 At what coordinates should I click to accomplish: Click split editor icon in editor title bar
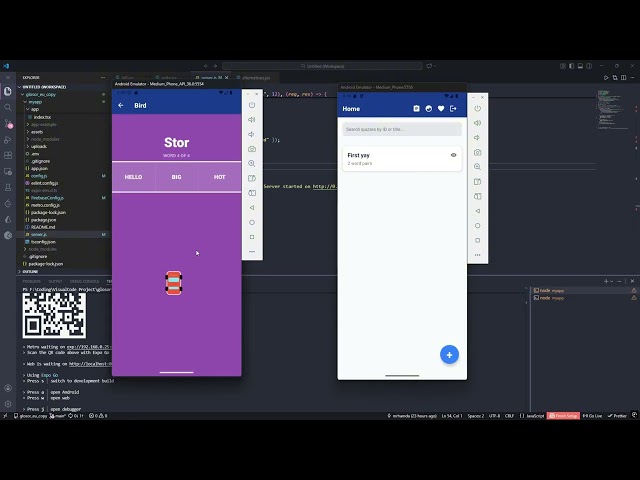coord(623,78)
